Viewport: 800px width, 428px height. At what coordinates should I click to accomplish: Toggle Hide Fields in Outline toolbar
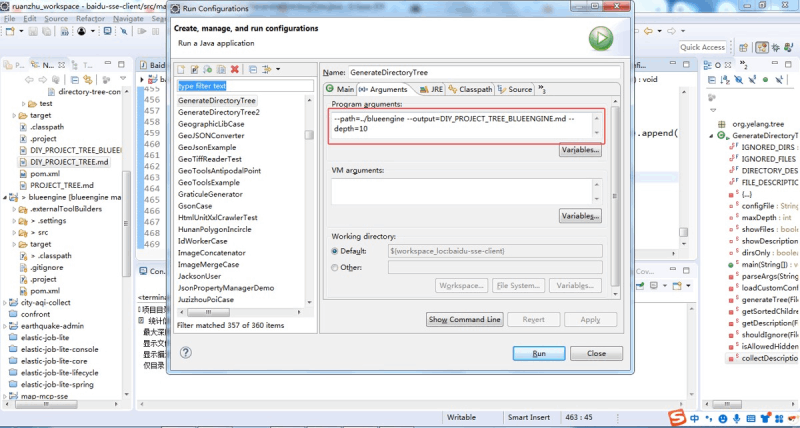(x=738, y=80)
